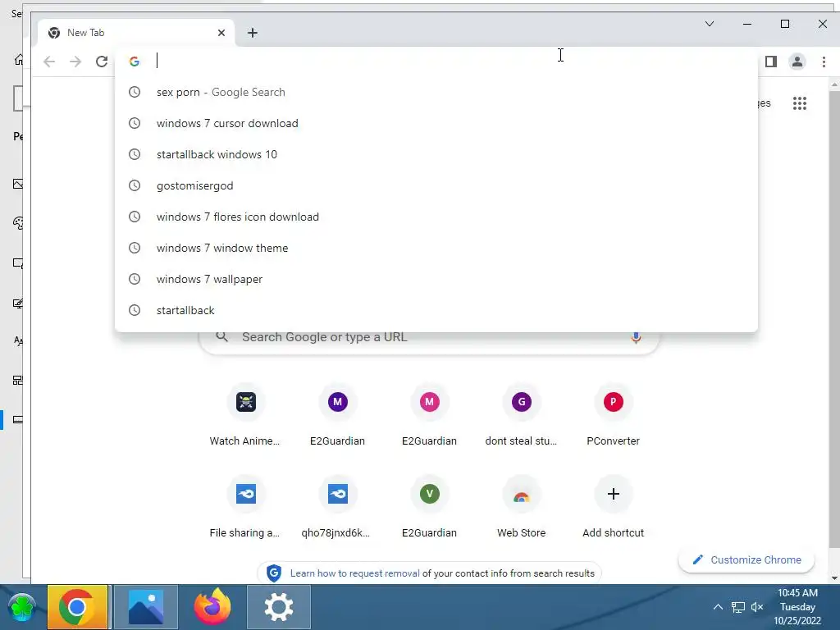The width and height of the screenshot is (840, 630).
Task: Open the Chrome three-dot menu
Action: coord(824,62)
